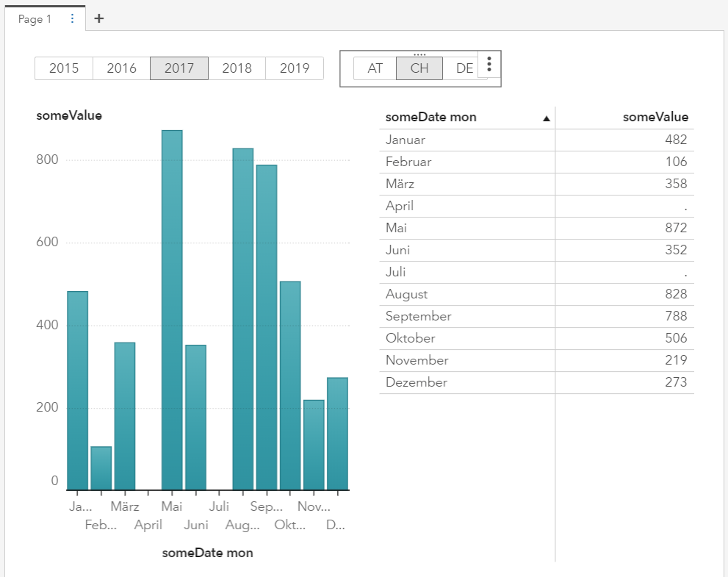728x577 pixels.
Task: Select the year 2015
Action: [x=63, y=68]
